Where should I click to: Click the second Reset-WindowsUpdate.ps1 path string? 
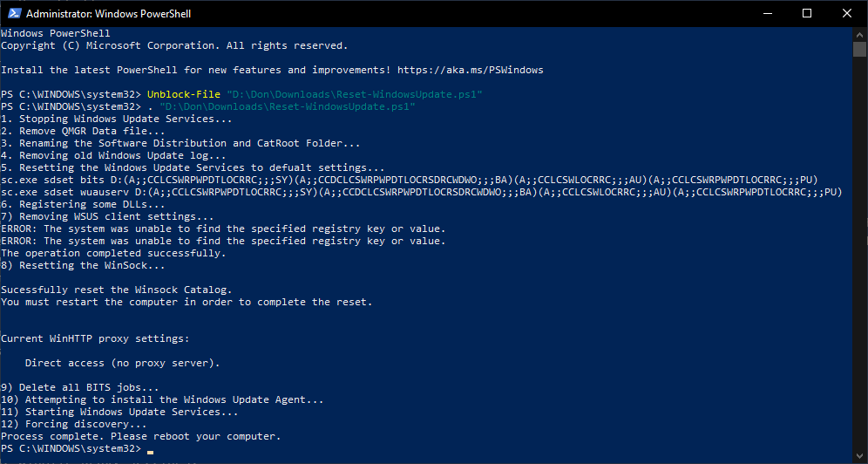click(288, 106)
